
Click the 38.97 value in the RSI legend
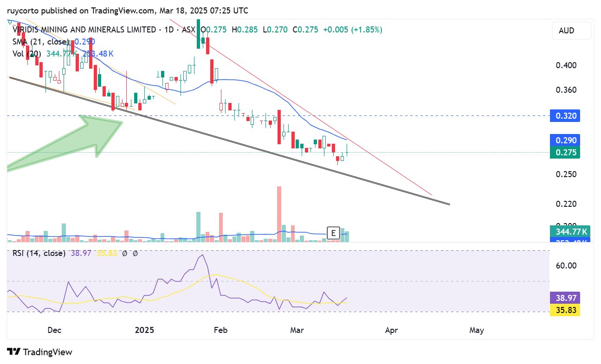[81, 254]
